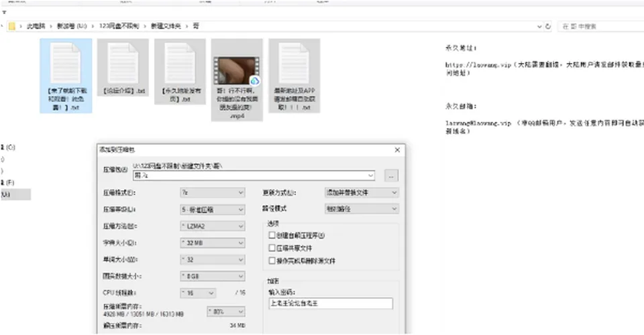Select the 【论坛介绍】.txt file
This screenshot has height=335, width=644.
click(x=123, y=68)
